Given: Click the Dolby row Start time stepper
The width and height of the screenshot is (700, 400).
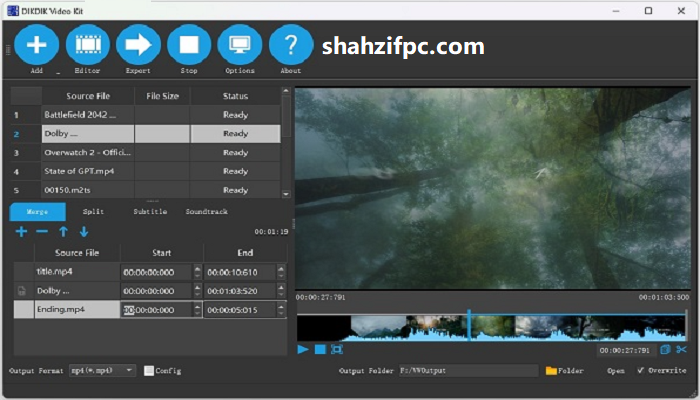Looking at the screenshot, I should (x=197, y=291).
